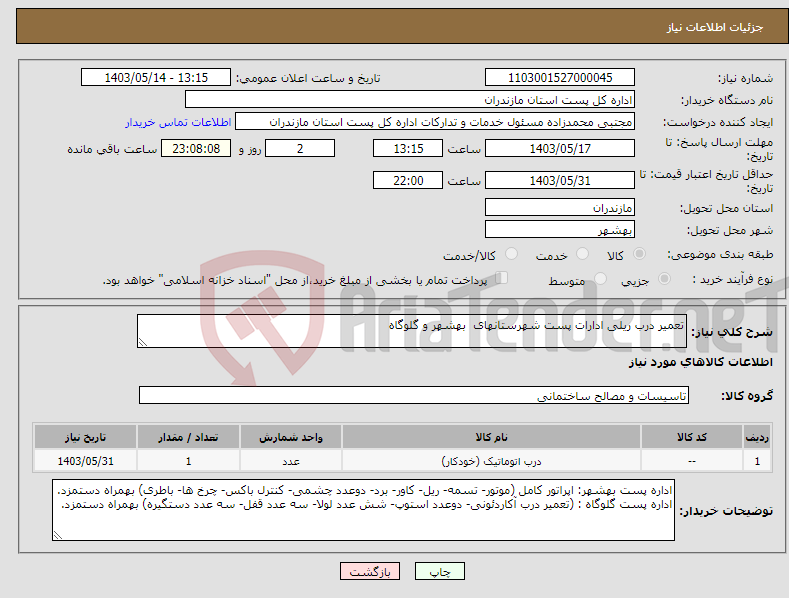
Task: Select the کالا radio button
Action: [x=639, y=254]
